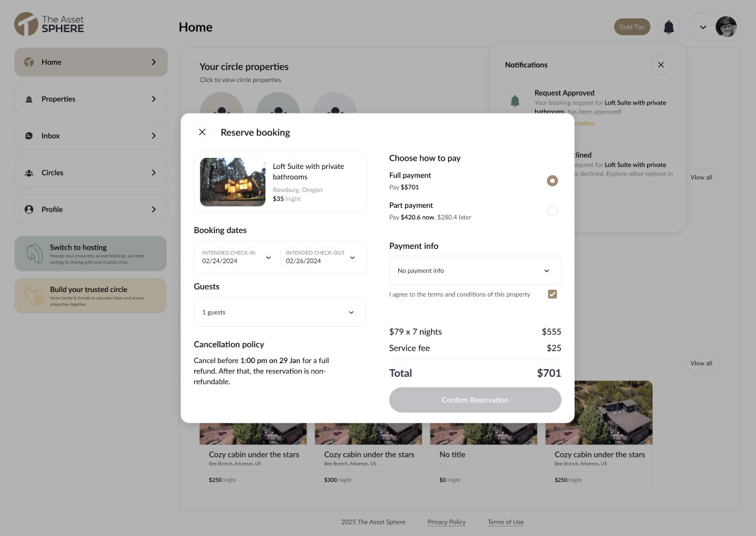Click the Loft Suite property thumbnail

[x=233, y=182]
